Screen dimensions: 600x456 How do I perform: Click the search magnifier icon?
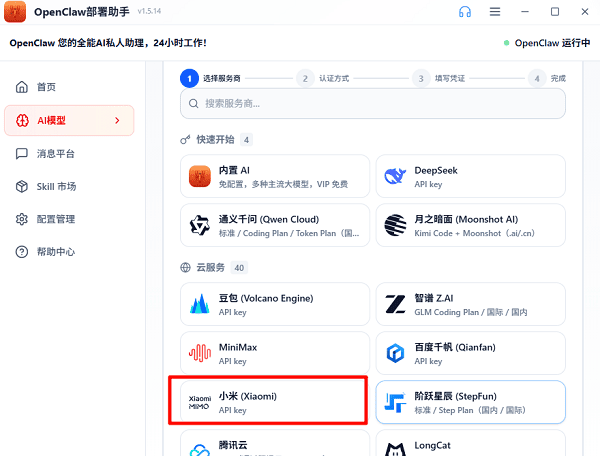coord(194,104)
